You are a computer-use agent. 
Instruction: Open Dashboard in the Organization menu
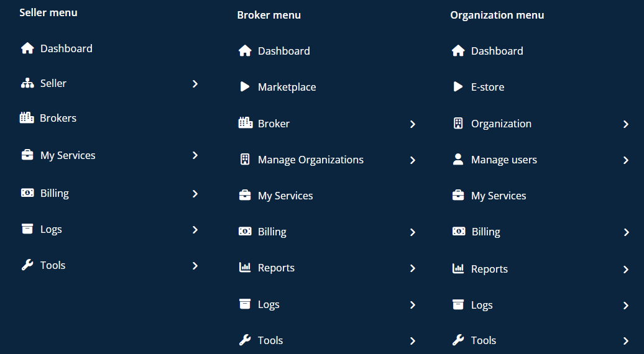(497, 51)
